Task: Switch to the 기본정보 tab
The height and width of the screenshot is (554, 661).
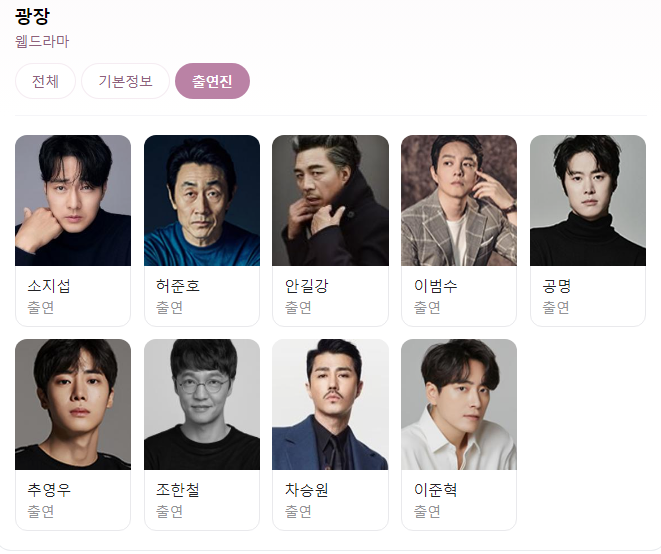Action: (x=125, y=81)
